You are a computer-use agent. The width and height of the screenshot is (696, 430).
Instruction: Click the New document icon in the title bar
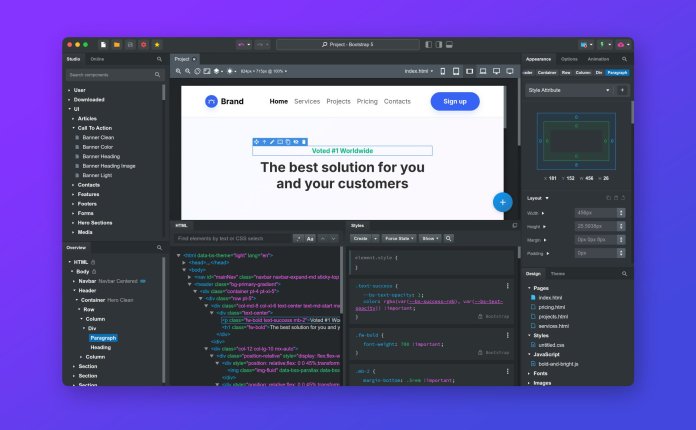point(103,44)
